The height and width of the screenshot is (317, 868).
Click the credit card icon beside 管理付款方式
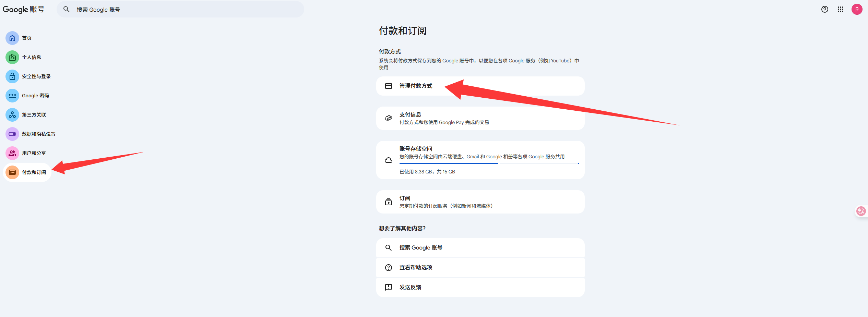(x=389, y=86)
